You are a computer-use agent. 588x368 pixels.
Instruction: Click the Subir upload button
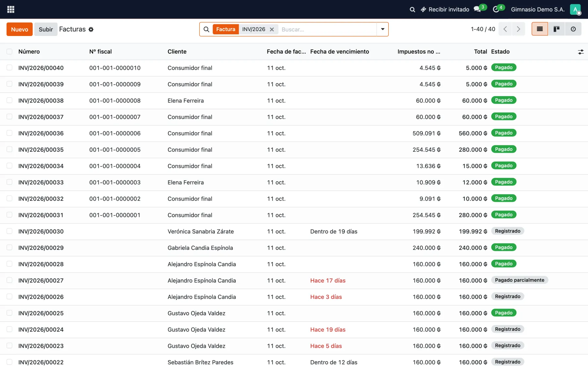coord(46,29)
